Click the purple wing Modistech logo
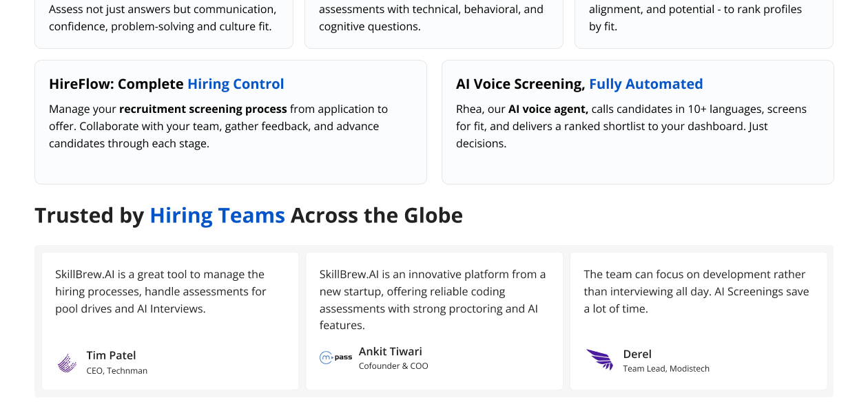This screenshot has width=868, height=413. click(x=599, y=359)
